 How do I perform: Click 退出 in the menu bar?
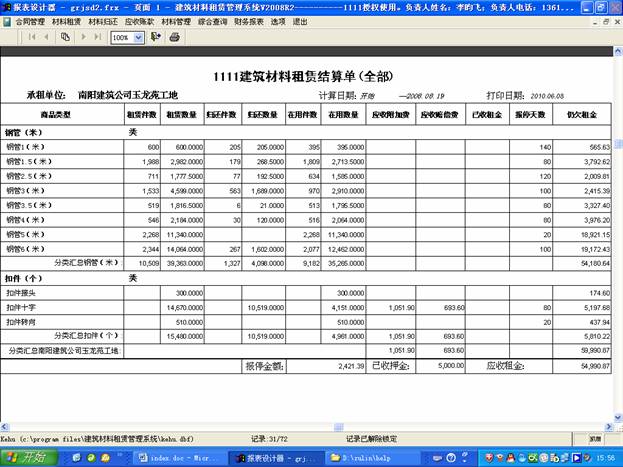pyautogui.click(x=300, y=20)
